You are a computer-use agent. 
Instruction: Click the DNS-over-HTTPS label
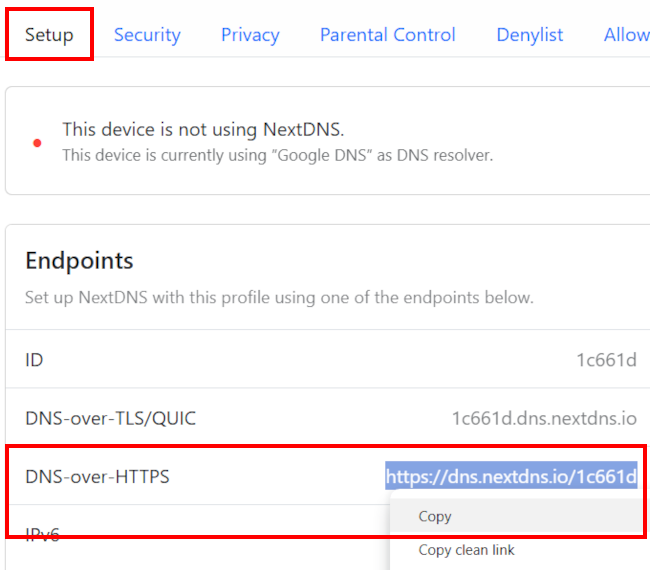[97, 477]
